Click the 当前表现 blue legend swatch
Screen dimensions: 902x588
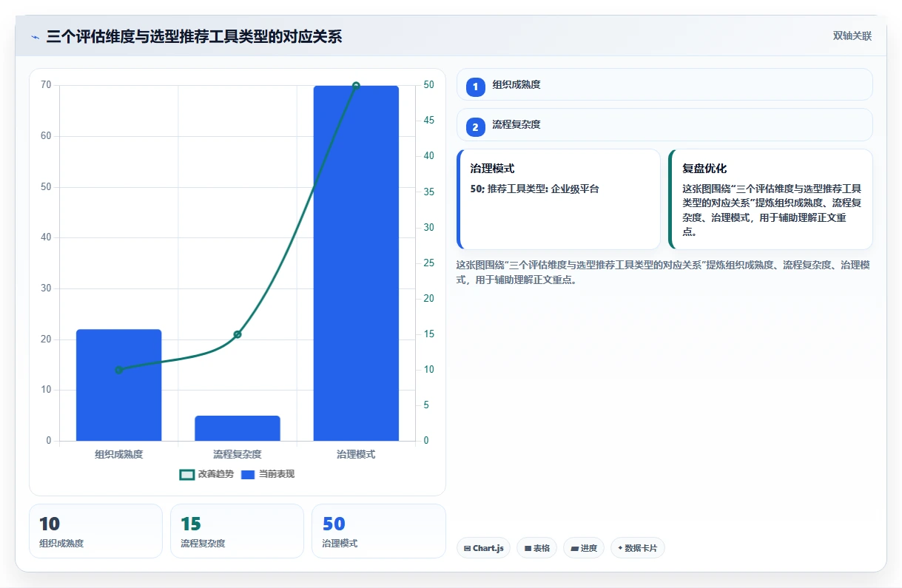click(x=248, y=474)
